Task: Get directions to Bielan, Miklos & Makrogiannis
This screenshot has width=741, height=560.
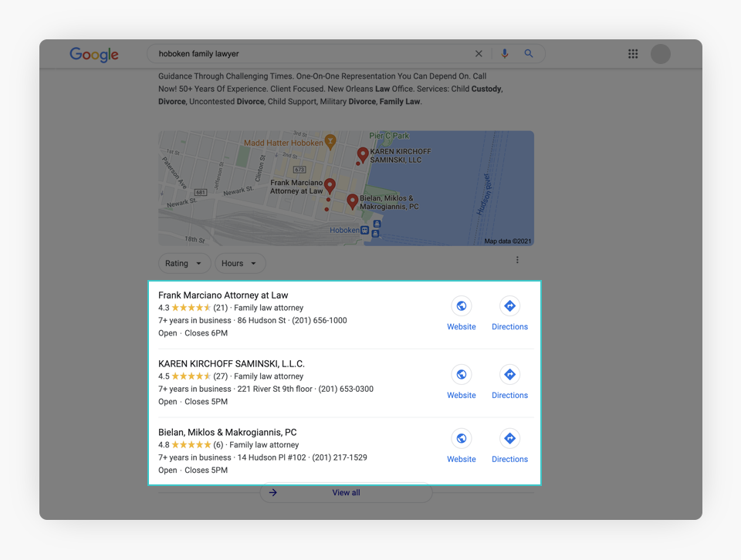Action: [x=509, y=439]
